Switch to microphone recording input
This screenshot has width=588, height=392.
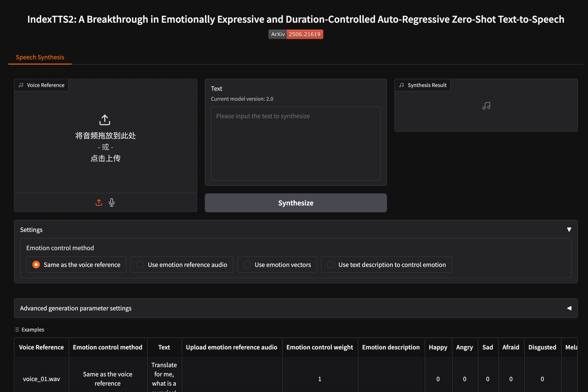112,202
